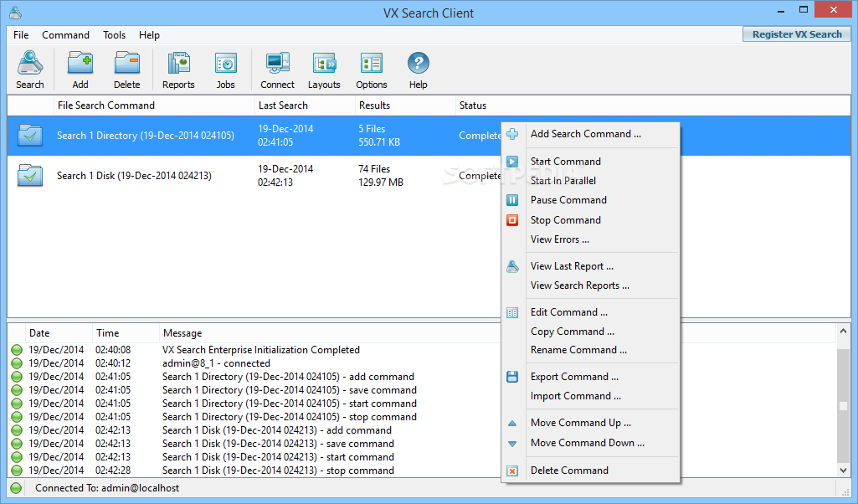858x504 pixels.
Task: Click the up arrow icon beside Move Command Up
Action: 512,423
